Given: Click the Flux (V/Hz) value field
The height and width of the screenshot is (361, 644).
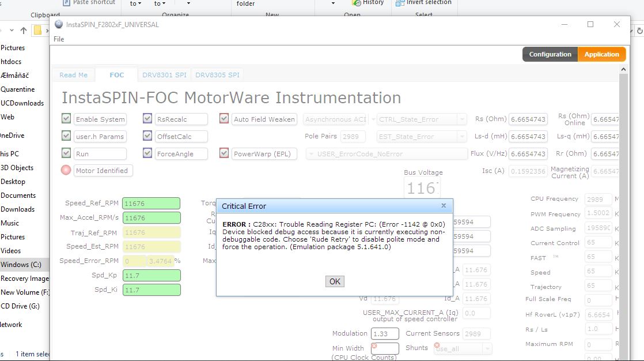Looking at the screenshot, I should (528, 154).
